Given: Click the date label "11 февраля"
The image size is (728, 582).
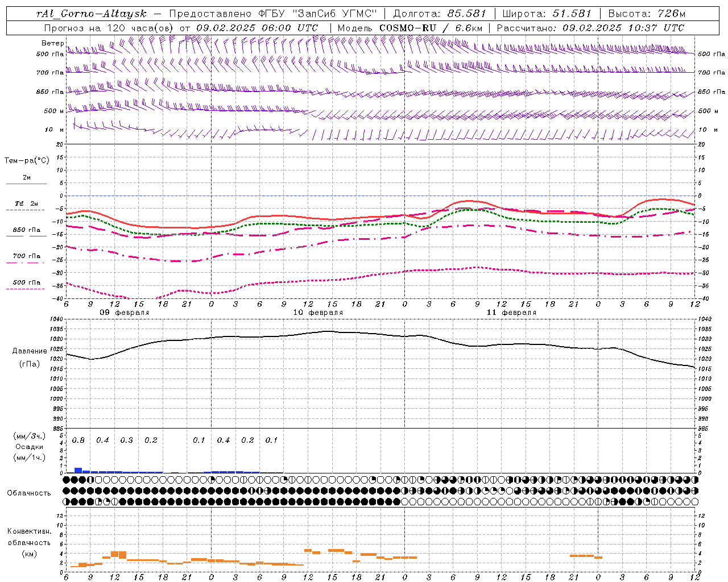Looking at the screenshot, I should click(511, 313).
